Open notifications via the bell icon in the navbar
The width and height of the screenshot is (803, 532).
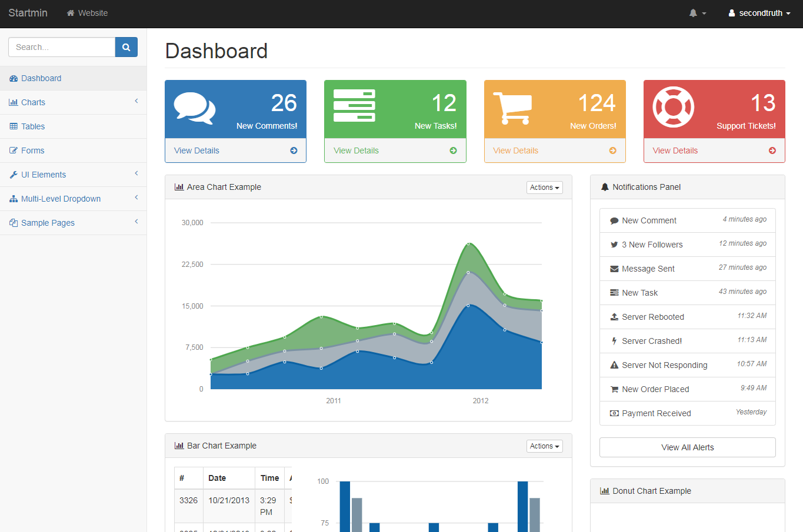point(694,13)
